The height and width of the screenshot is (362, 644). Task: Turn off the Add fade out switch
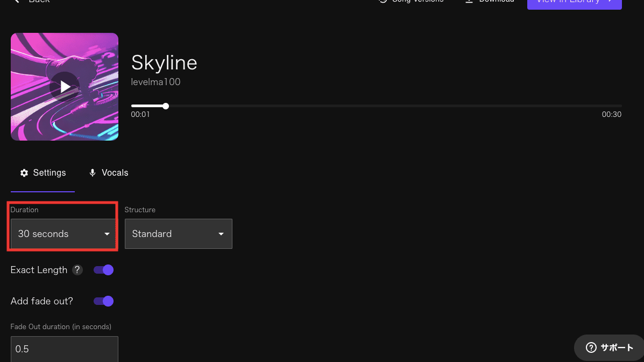tap(104, 301)
